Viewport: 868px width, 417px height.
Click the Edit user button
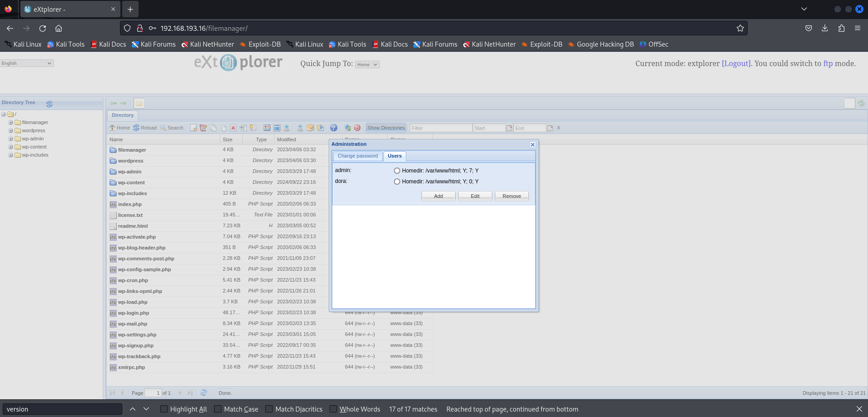475,196
